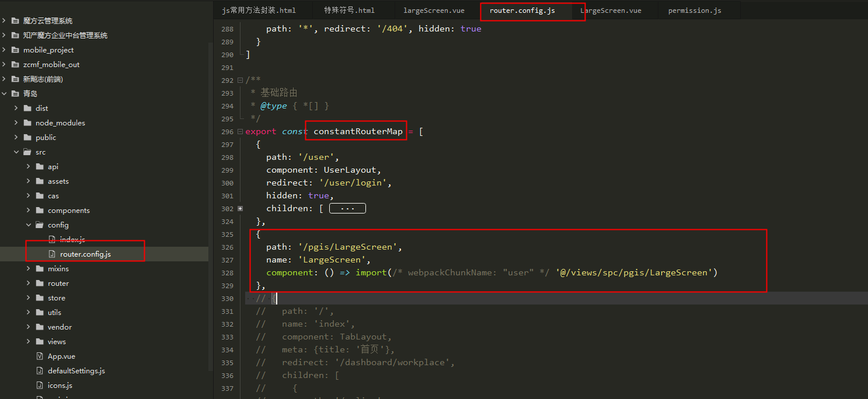Click the store folder icon
868x399 pixels.
[x=40, y=297]
